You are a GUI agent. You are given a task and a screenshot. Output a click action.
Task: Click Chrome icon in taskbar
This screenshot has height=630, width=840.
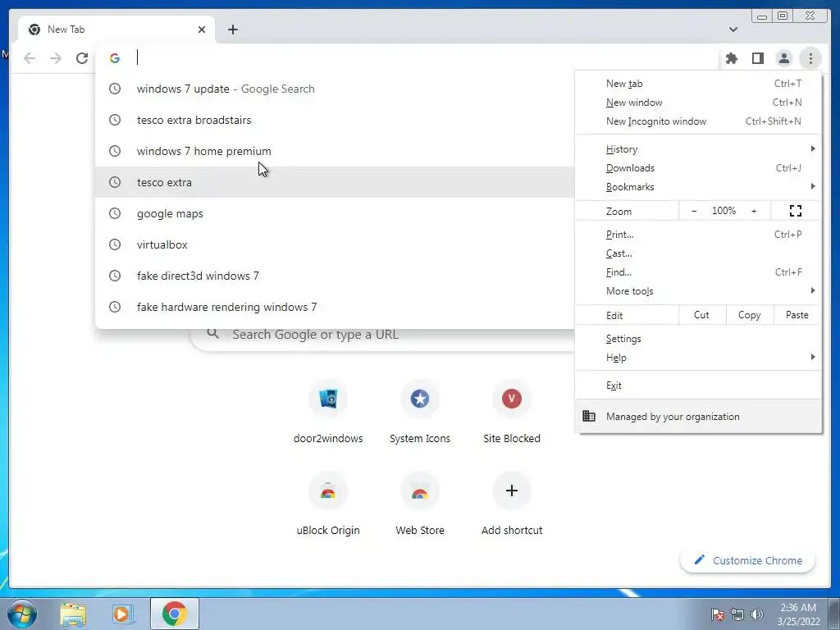tap(174, 614)
